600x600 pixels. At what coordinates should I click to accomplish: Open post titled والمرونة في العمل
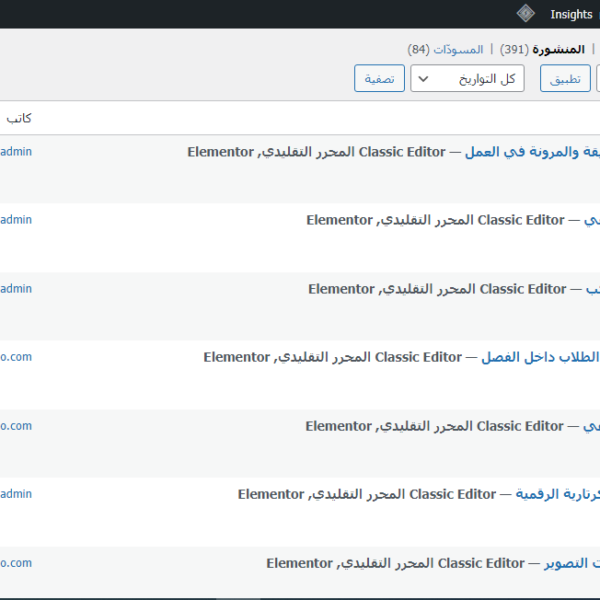pyautogui.click(x=532, y=152)
